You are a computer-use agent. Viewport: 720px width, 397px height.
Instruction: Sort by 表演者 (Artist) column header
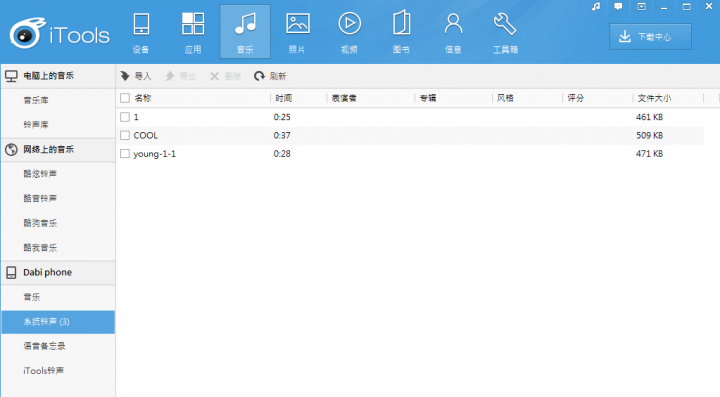coord(344,98)
